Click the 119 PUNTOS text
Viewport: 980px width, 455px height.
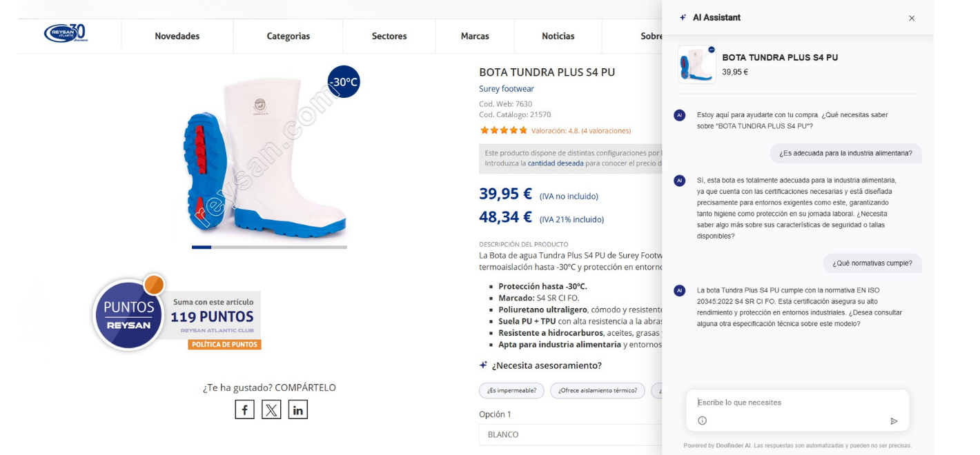tap(212, 317)
